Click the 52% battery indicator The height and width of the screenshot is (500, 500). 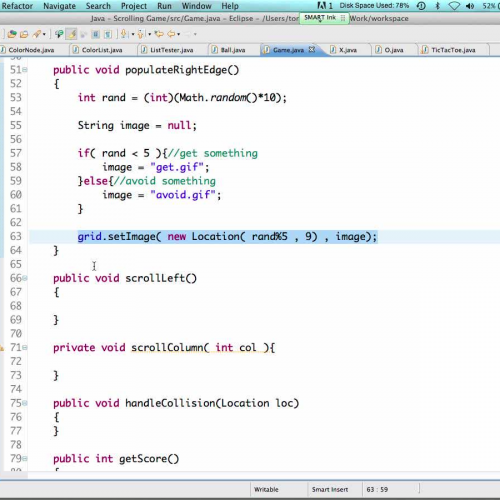(490, 6)
